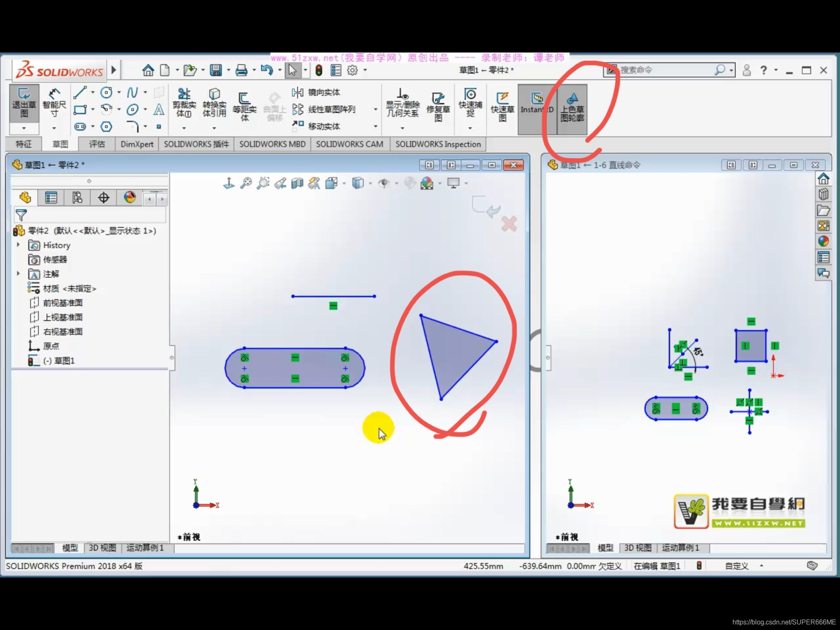The image size is (840, 630).
Task: Expand the History tree node
Action: coord(18,245)
